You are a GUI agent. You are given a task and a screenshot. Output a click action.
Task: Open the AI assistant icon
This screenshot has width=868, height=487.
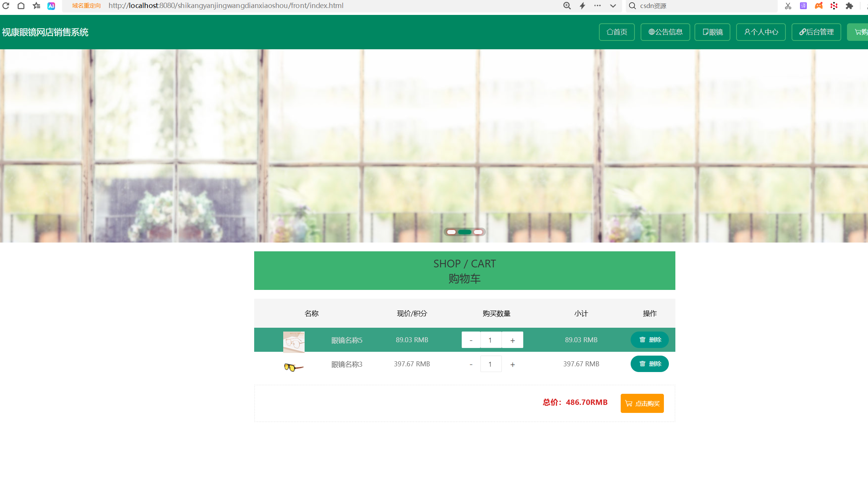[x=51, y=6]
